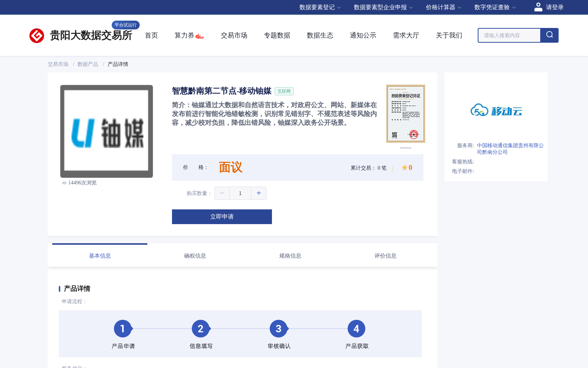Click the eye views icon
The width and height of the screenshot is (588, 368).
tap(64, 183)
